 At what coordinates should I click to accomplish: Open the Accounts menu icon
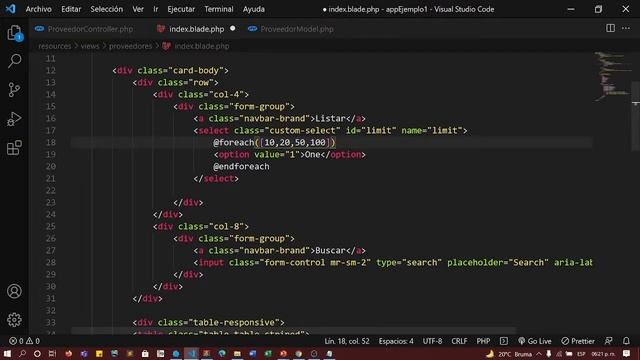tap(14, 291)
